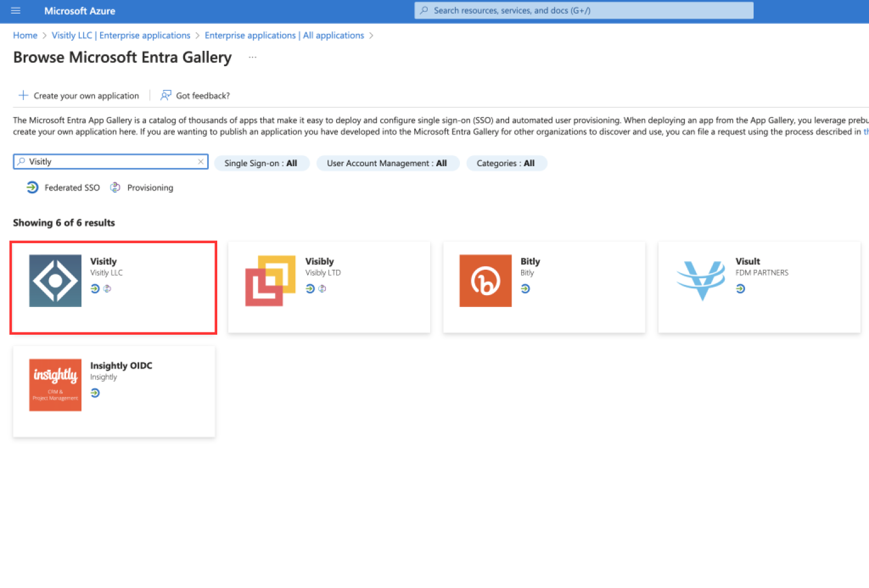Focus the global search resources field
Viewport: 869px width, 588px height.
584,10
